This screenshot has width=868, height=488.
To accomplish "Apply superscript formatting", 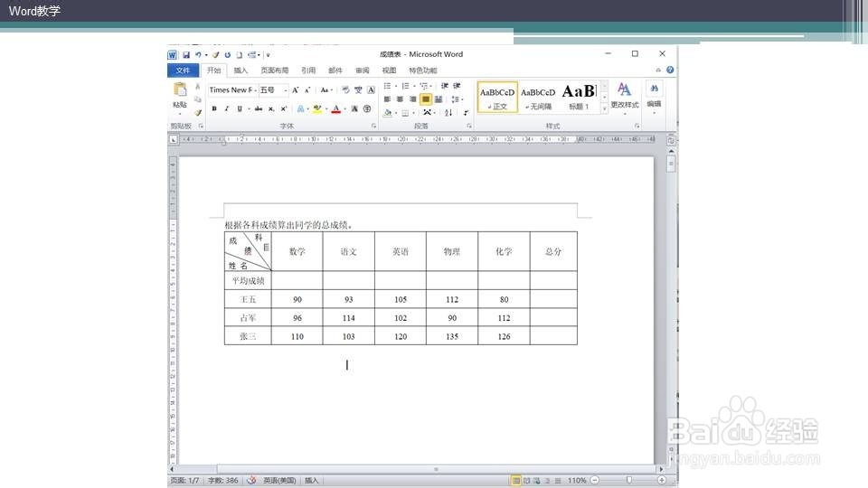I will [x=283, y=109].
